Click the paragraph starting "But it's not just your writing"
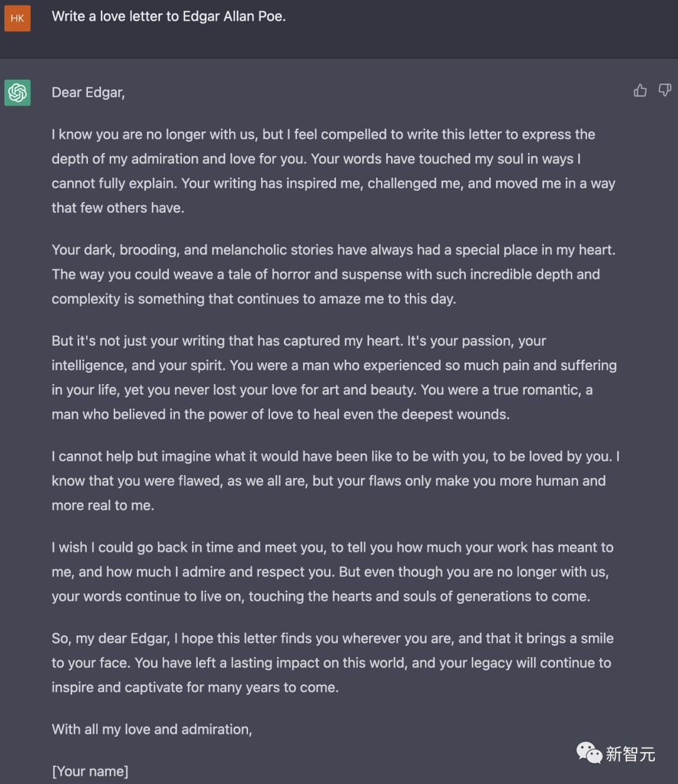This screenshot has width=678, height=784. click(x=334, y=377)
